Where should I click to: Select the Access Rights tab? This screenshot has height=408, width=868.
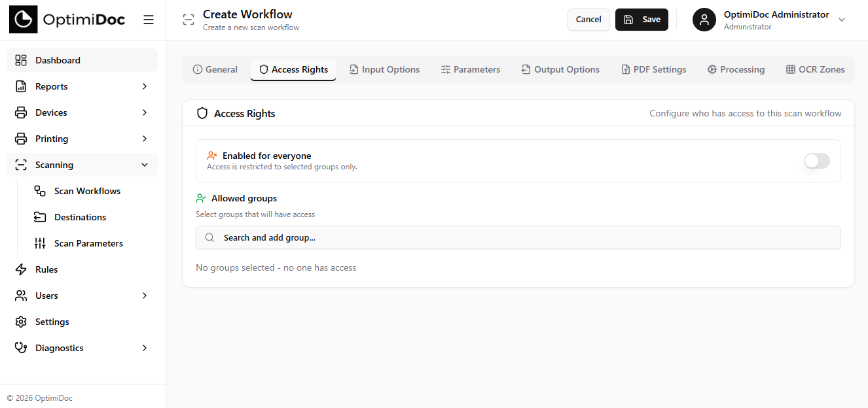tap(293, 70)
